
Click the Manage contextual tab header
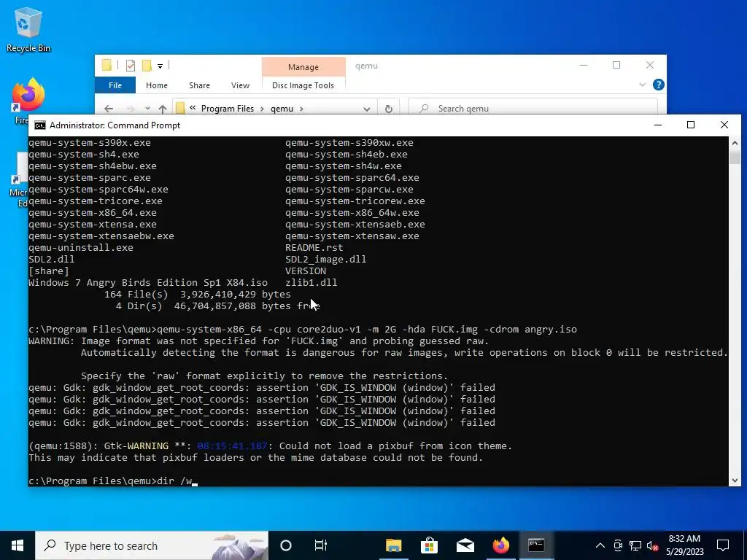point(303,67)
